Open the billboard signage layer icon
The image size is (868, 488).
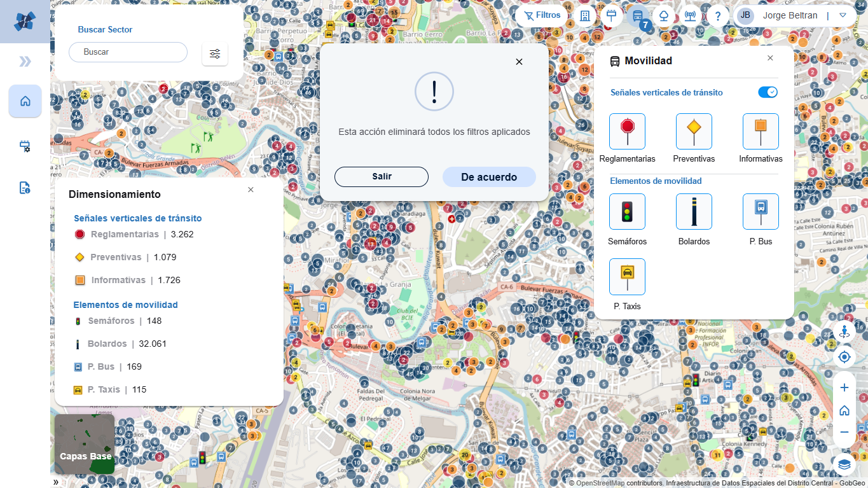coord(611,16)
